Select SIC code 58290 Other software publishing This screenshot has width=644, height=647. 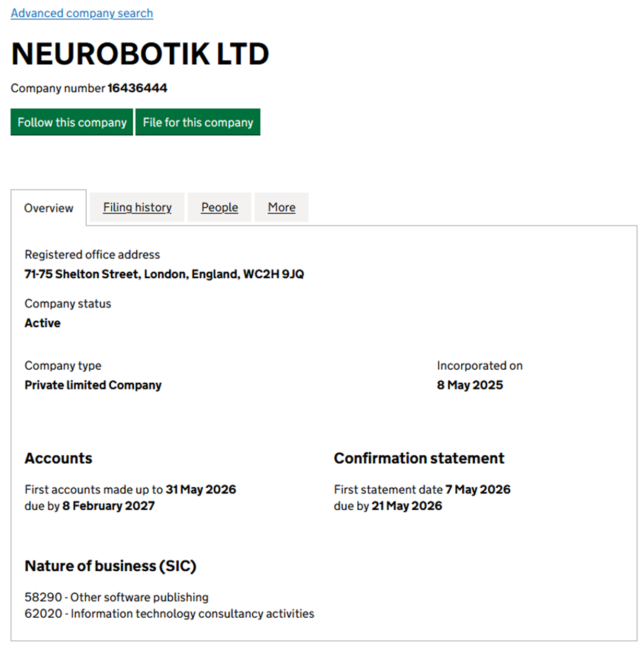(x=116, y=597)
